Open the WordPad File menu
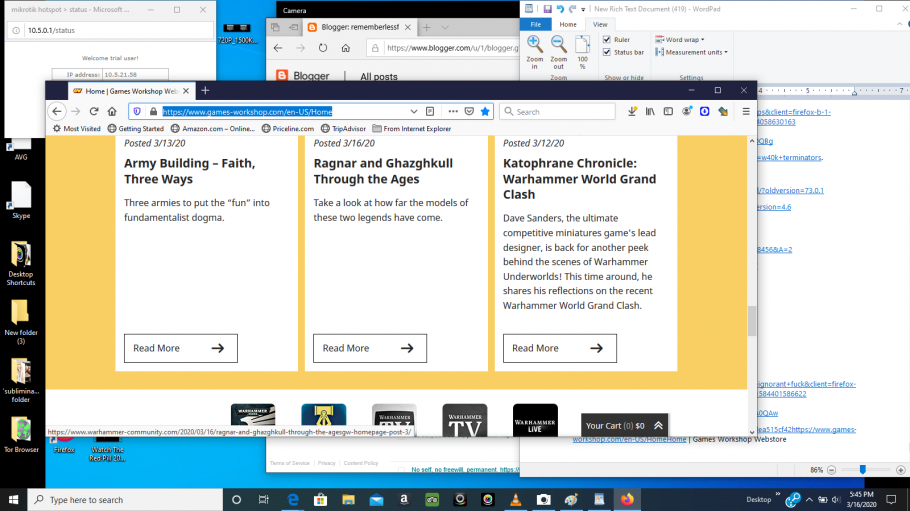The height and width of the screenshot is (511, 910). [535, 24]
